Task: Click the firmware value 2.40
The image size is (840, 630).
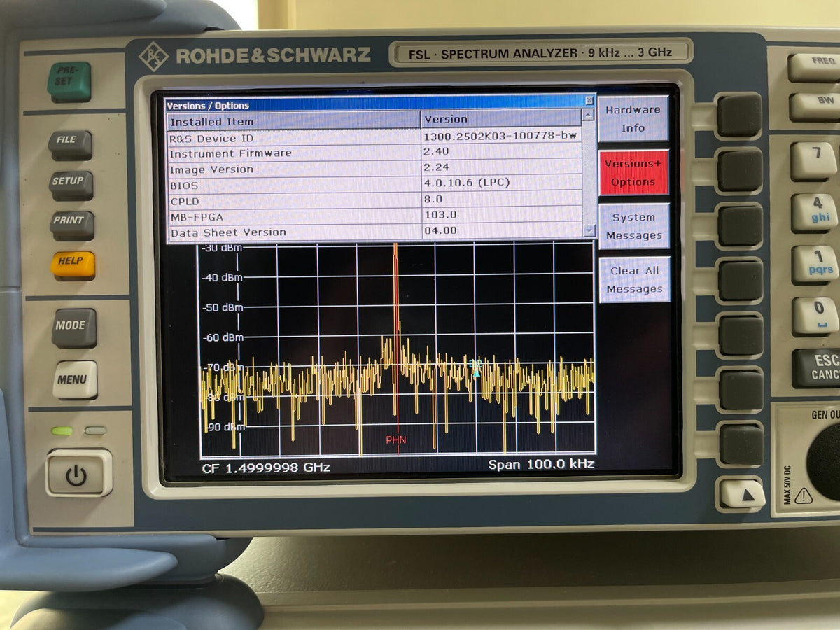Action: coord(436,151)
